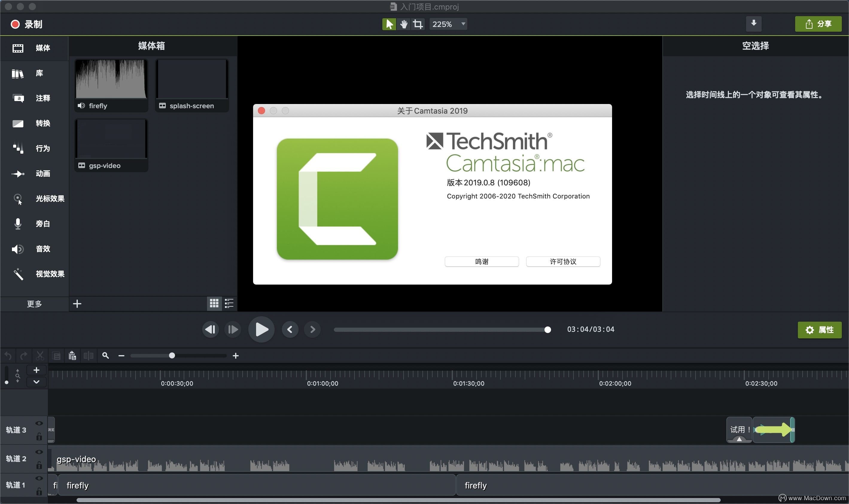This screenshot has width=849, height=504.
Task: Click the 0:01:00;00 timeline ruler mark
Action: pyautogui.click(x=322, y=384)
